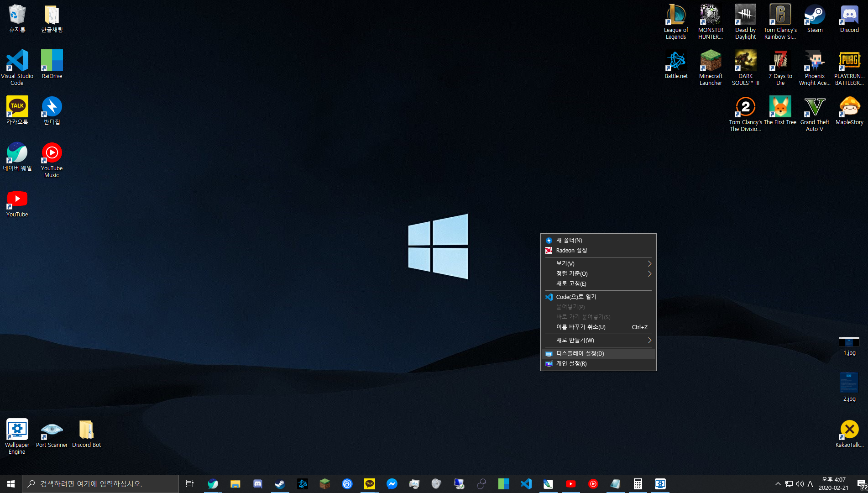Select the MapleStory desktop shortcut
This screenshot has height=493, width=868.
coord(849,110)
